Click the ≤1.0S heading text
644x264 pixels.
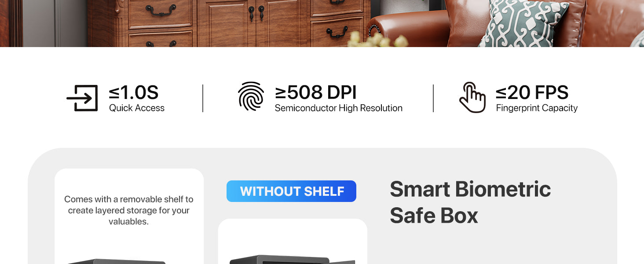134,93
